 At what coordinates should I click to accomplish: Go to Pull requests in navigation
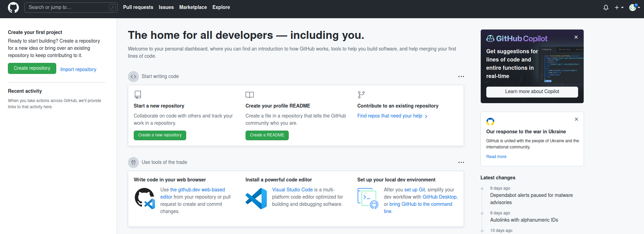coord(138,7)
